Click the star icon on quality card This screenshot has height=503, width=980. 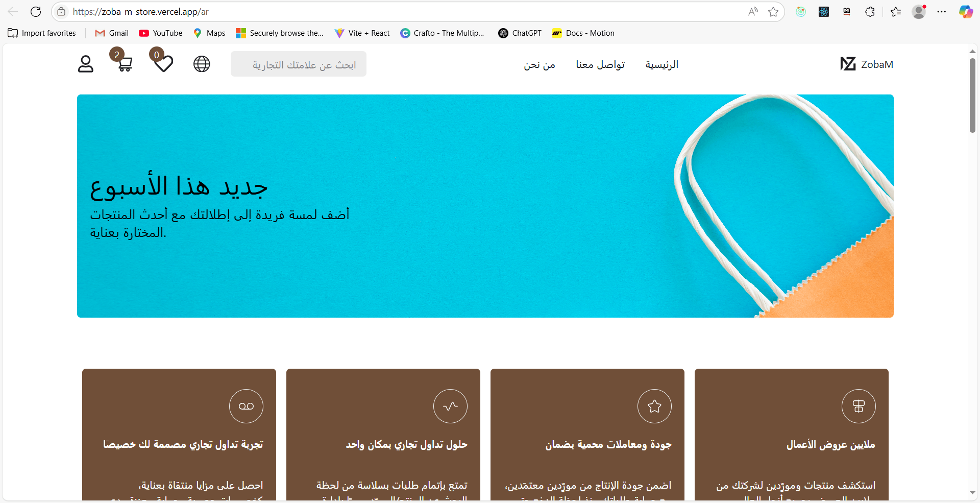tap(654, 406)
